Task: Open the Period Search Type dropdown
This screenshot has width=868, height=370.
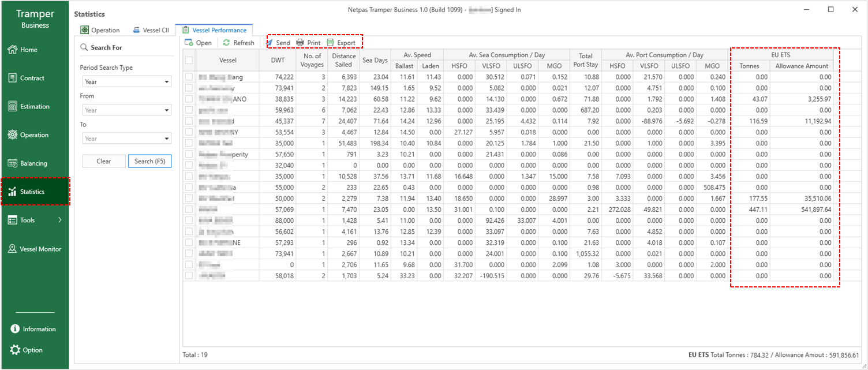Action: [125, 82]
